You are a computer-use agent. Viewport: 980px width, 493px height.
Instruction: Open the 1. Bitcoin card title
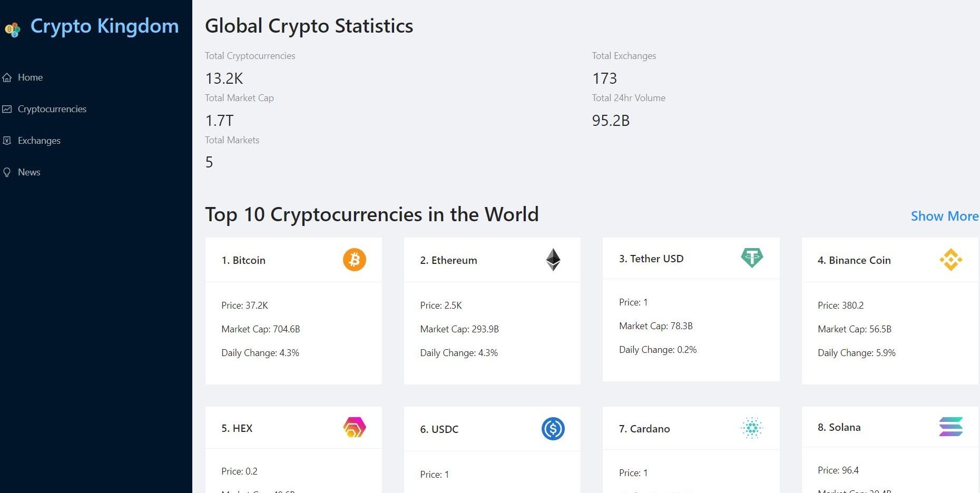point(243,260)
